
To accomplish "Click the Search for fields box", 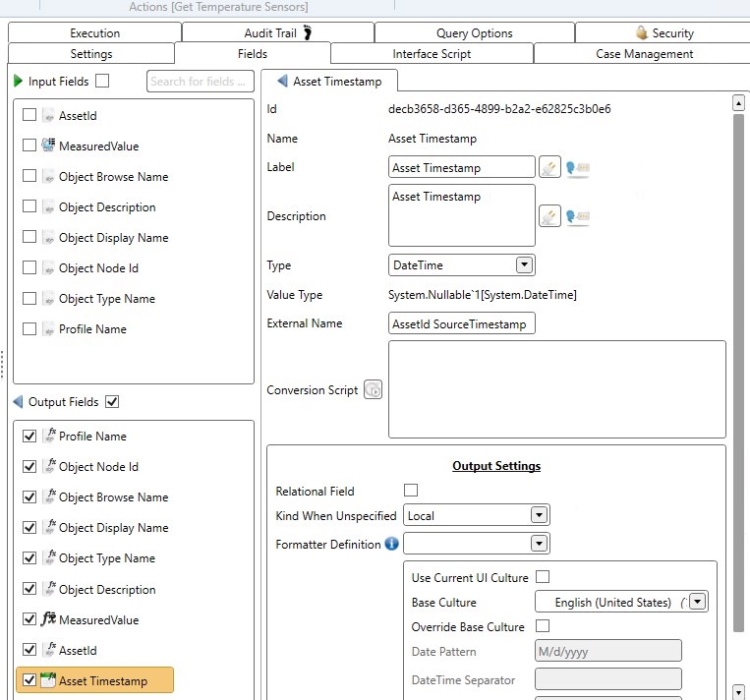I will pos(201,81).
